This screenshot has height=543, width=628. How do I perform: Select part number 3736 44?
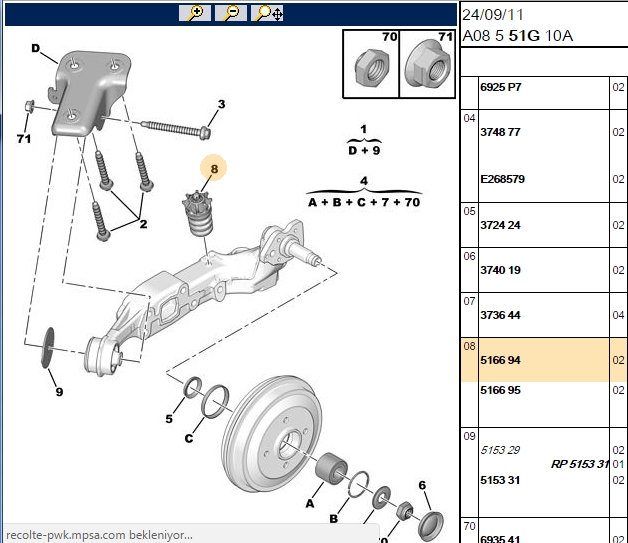(500, 315)
